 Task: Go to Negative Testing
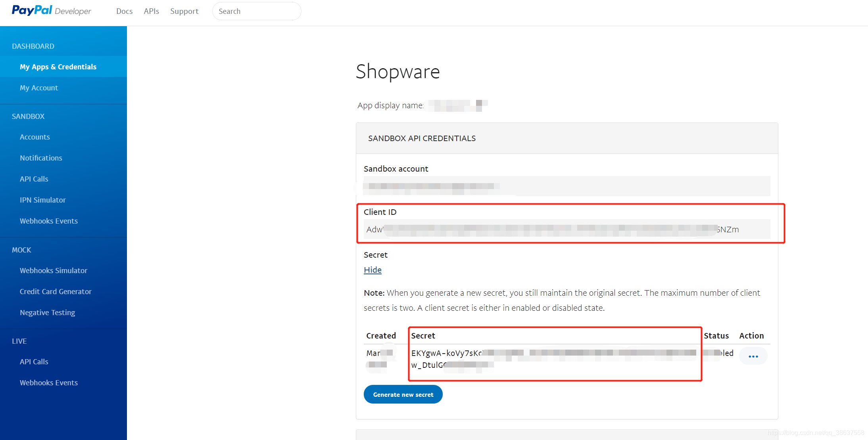coord(47,312)
